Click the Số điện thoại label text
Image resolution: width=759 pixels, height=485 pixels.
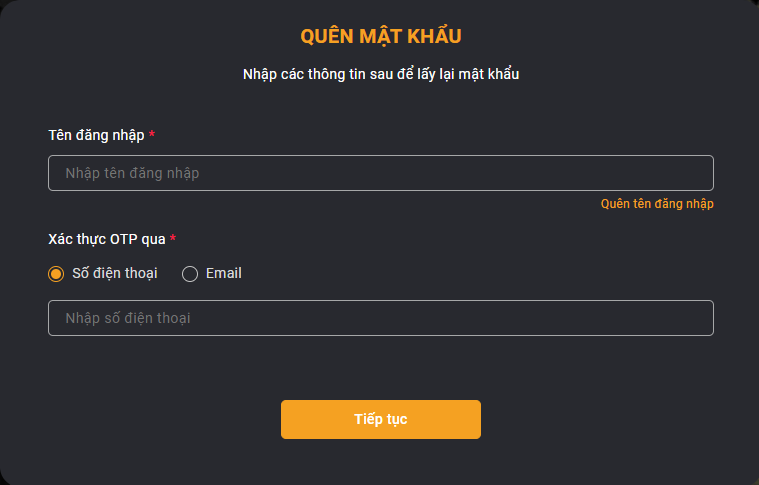coord(115,273)
